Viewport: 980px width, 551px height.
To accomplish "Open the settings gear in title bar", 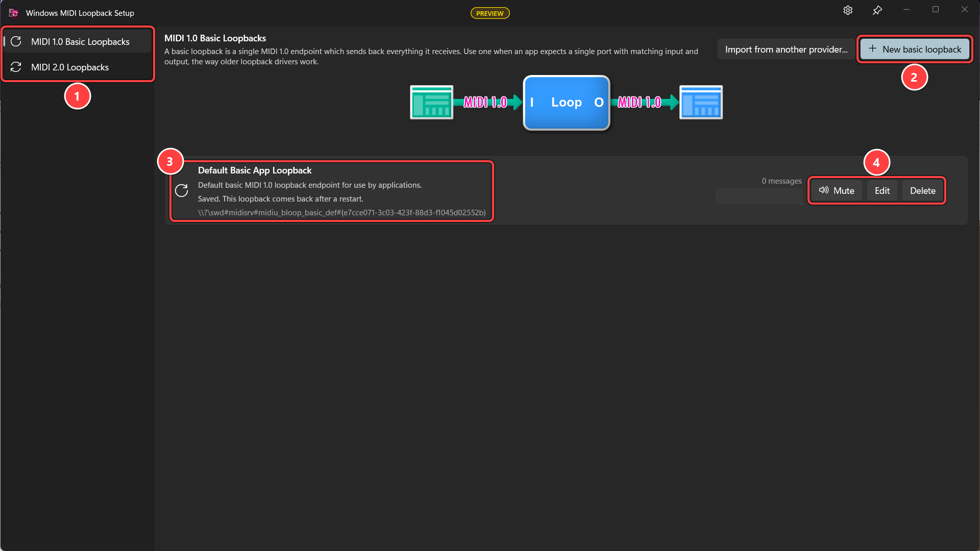I will coord(848,10).
